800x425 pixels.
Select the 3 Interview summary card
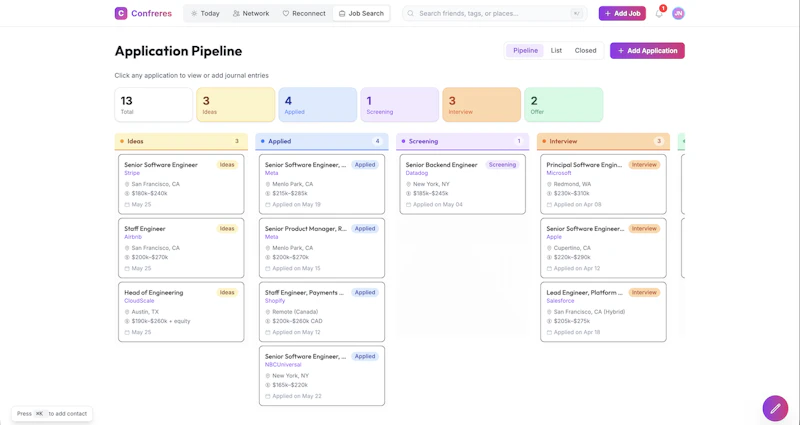point(482,105)
